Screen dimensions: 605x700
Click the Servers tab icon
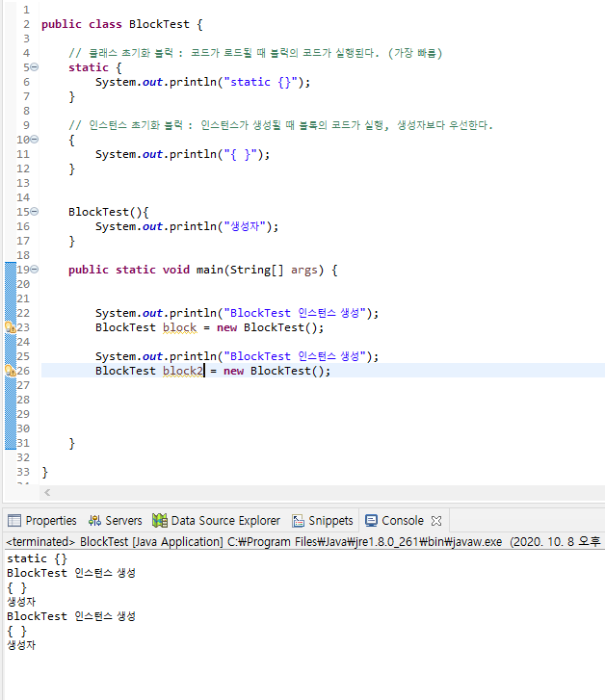[x=94, y=521]
